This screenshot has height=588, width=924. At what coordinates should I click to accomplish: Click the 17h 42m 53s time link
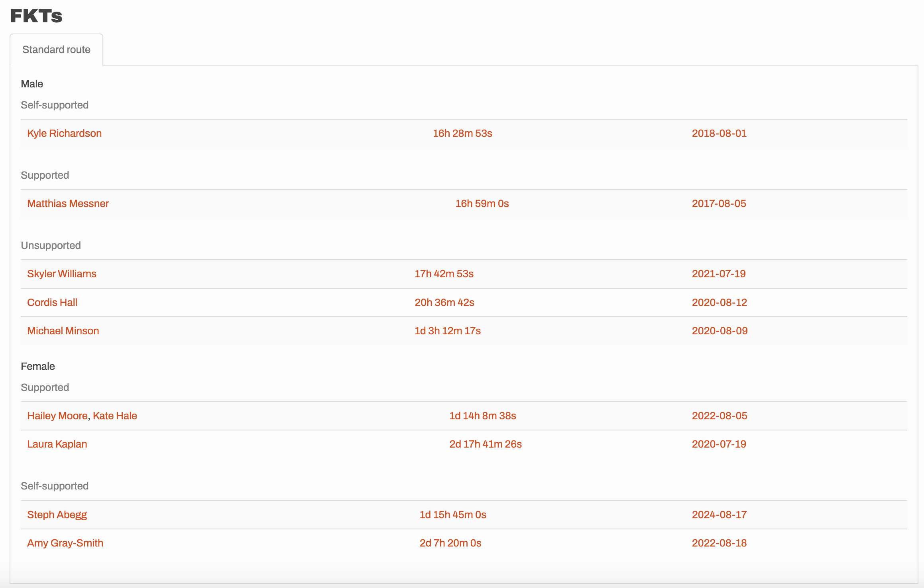click(x=444, y=274)
